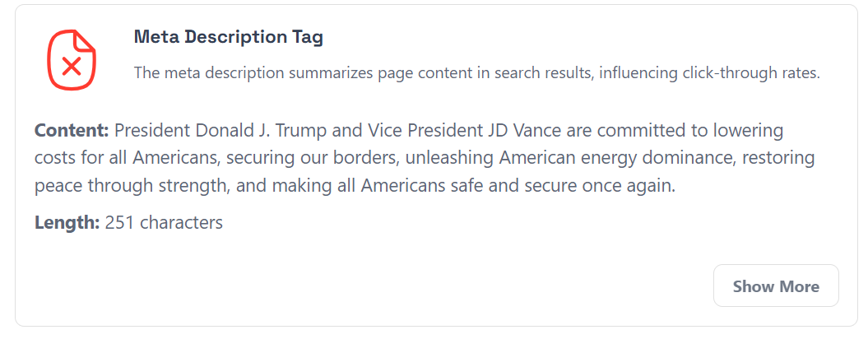The height and width of the screenshot is (339, 868).
Task: Click the meta description explanation sentence
Action: pos(476,72)
